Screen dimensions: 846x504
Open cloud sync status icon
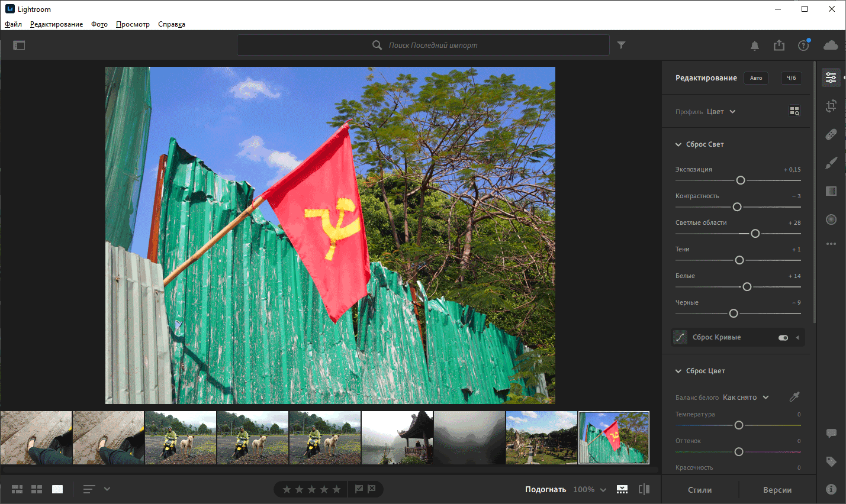pos(831,45)
